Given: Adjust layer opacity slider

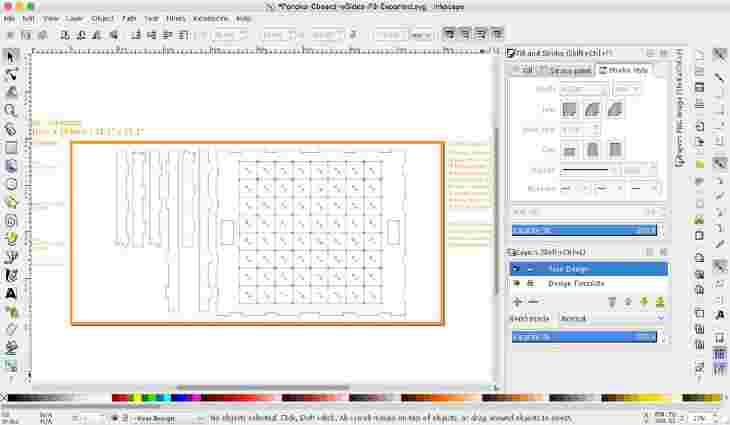Looking at the screenshot, I should click(x=584, y=337).
